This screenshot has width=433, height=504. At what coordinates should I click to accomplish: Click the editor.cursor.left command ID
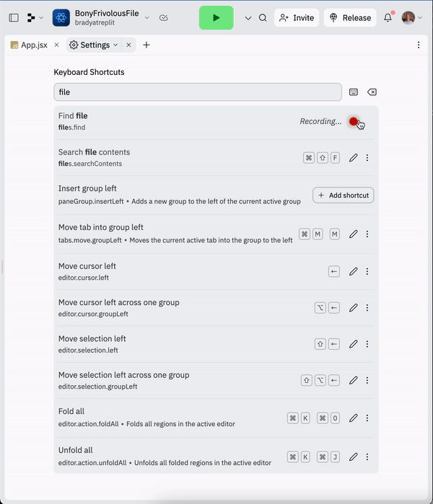pyautogui.click(x=84, y=278)
